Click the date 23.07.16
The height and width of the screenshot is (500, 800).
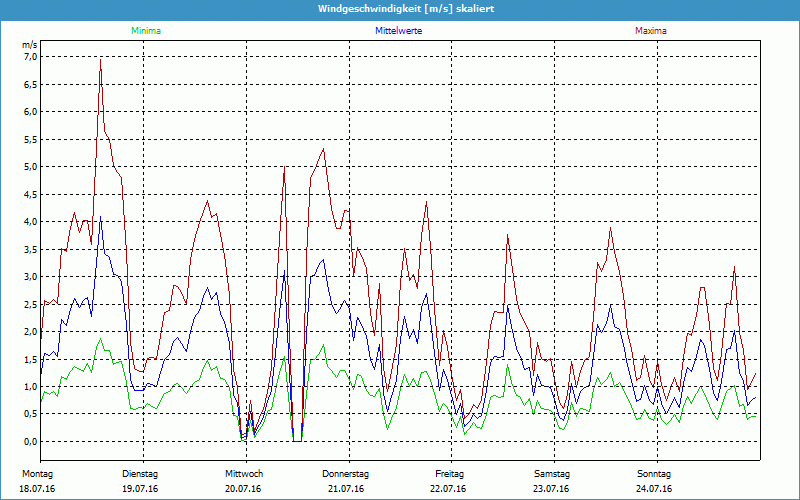point(551,489)
